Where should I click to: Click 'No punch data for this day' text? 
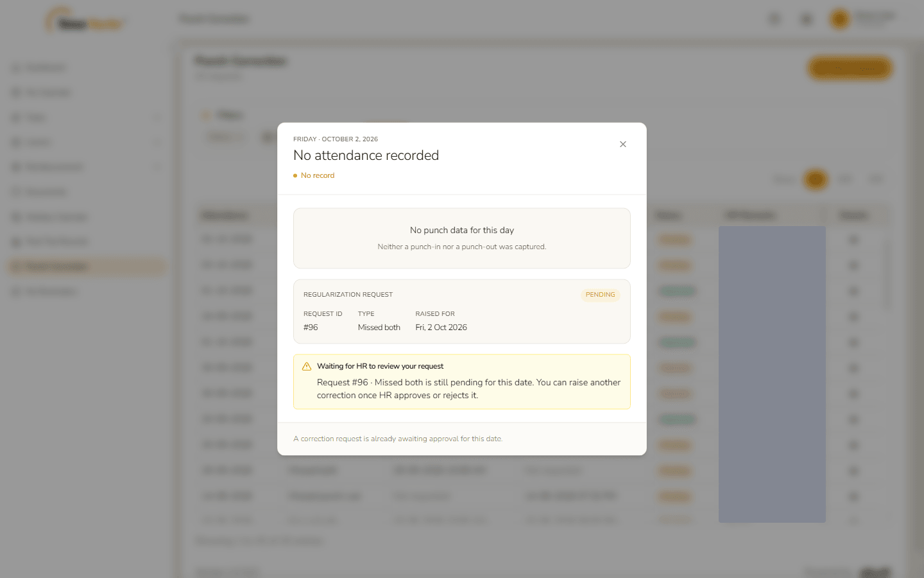(x=462, y=230)
